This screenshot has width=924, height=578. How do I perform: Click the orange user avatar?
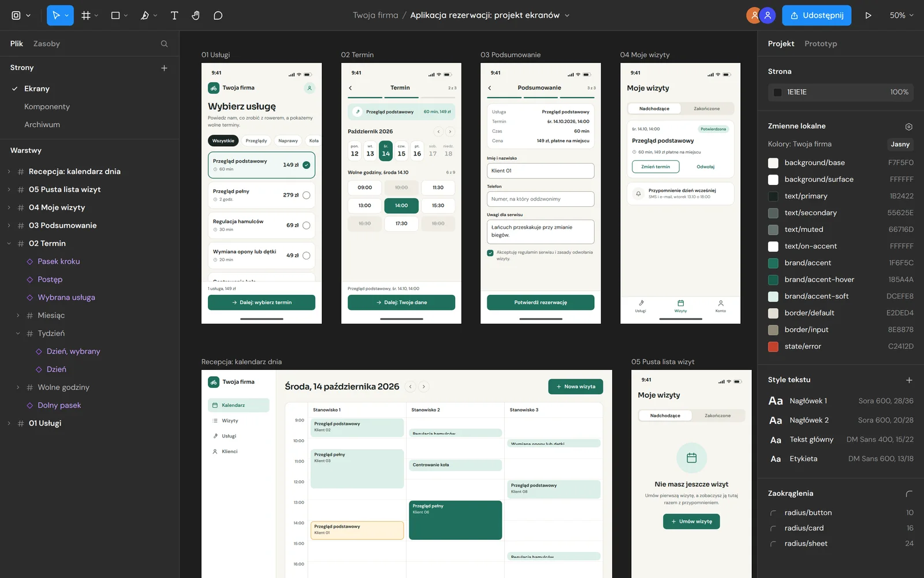[x=753, y=16]
